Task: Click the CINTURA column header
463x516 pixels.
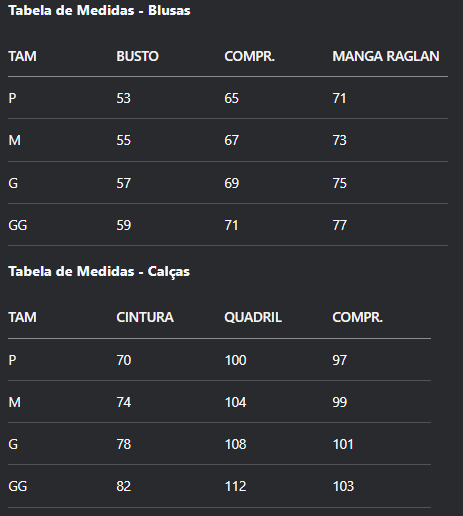Action: 145,317
